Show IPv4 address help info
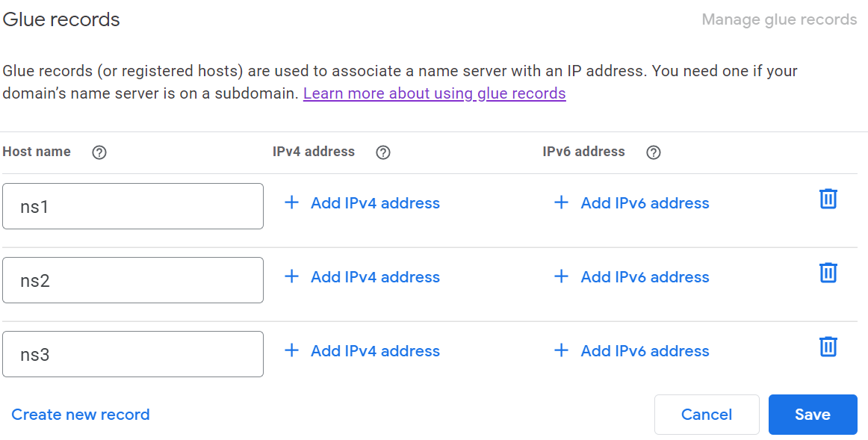Screen dimensions: 868x440 pos(383,152)
